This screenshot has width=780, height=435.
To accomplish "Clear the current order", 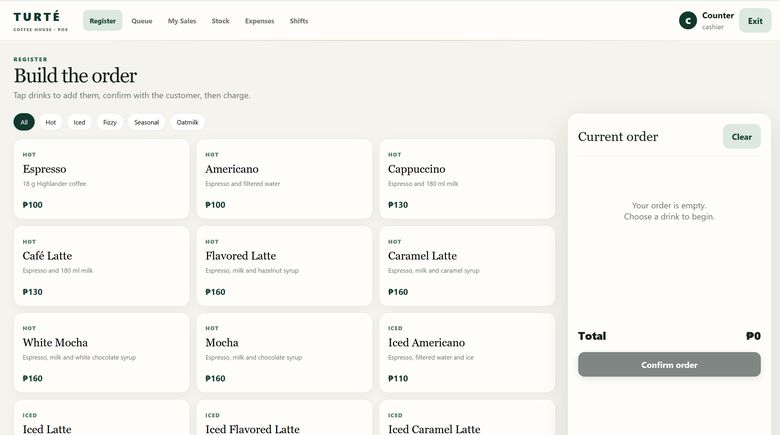I will 742,136.
